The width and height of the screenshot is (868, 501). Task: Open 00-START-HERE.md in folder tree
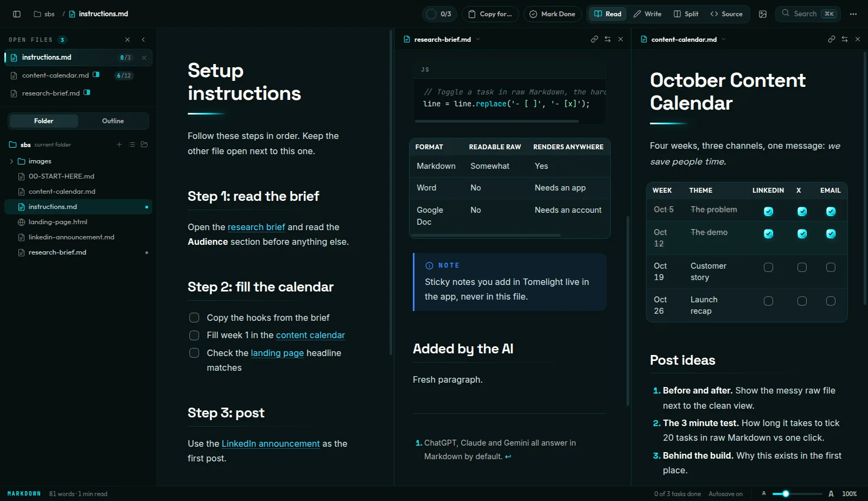tap(78, 176)
